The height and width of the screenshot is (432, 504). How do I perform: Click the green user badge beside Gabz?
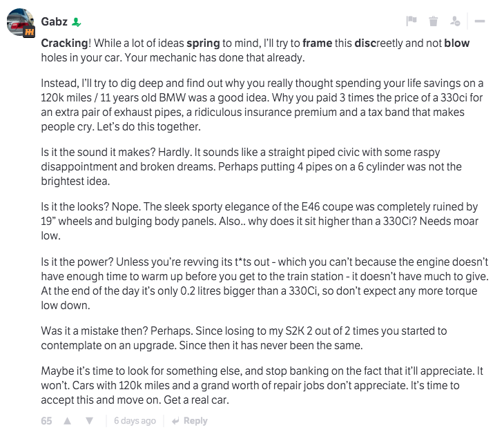[77, 22]
